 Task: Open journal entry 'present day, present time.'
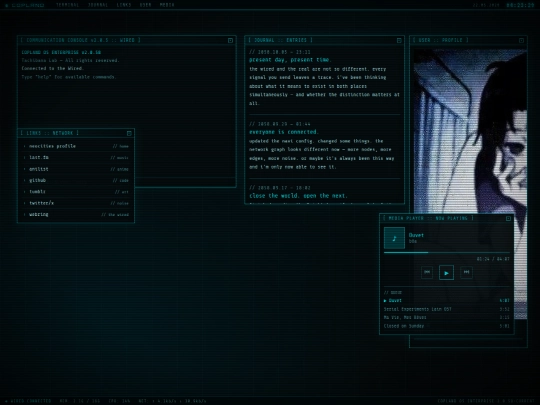290,60
